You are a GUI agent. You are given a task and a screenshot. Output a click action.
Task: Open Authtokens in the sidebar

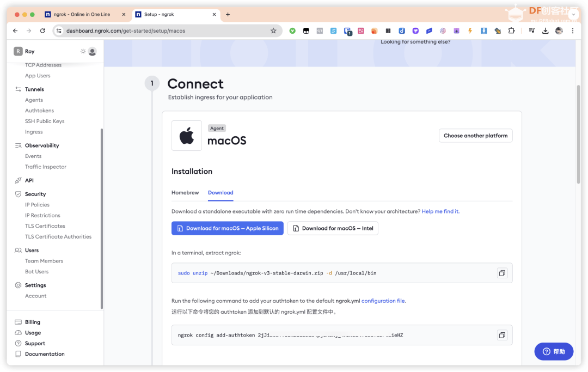(39, 111)
